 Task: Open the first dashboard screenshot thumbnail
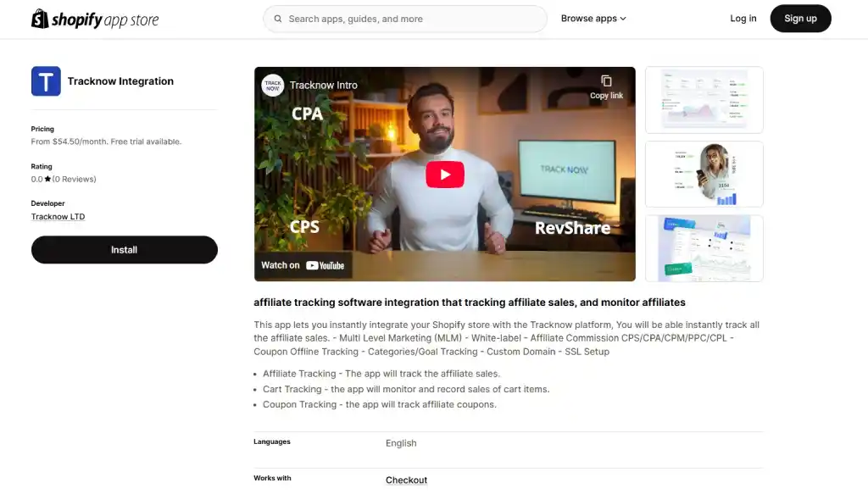tap(704, 100)
